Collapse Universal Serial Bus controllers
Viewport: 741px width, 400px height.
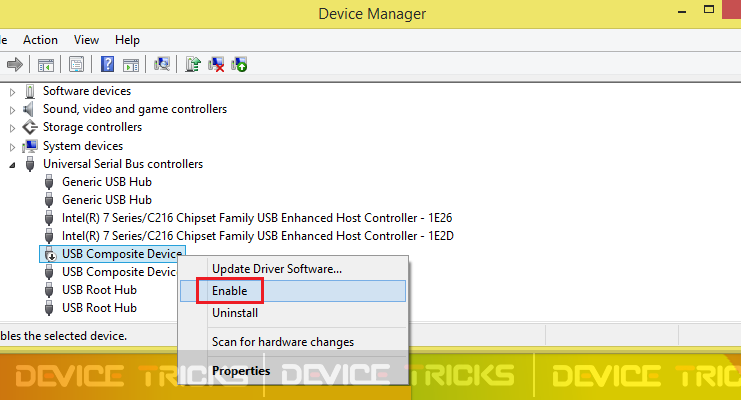[12, 165]
